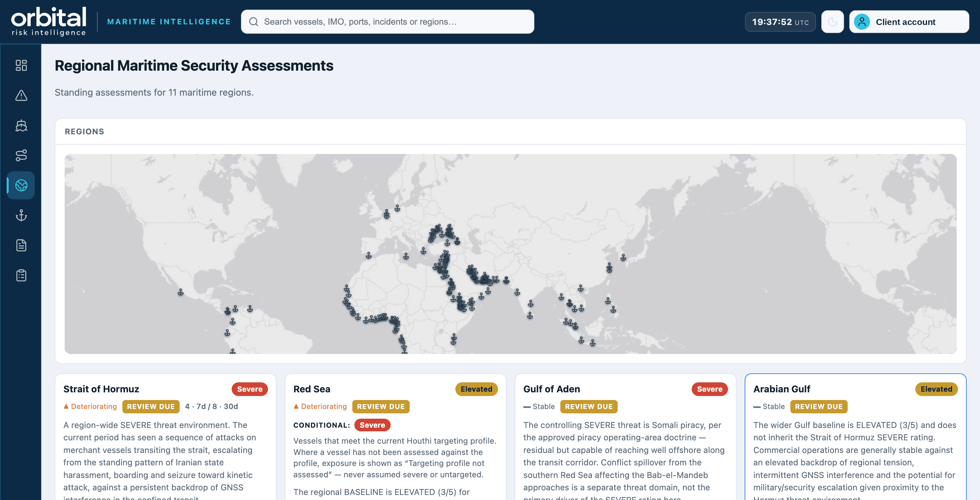Viewport: 980px width, 500px height.
Task: Open the Strait of Hormuz assessment card
Action: click(x=165, y=437)
